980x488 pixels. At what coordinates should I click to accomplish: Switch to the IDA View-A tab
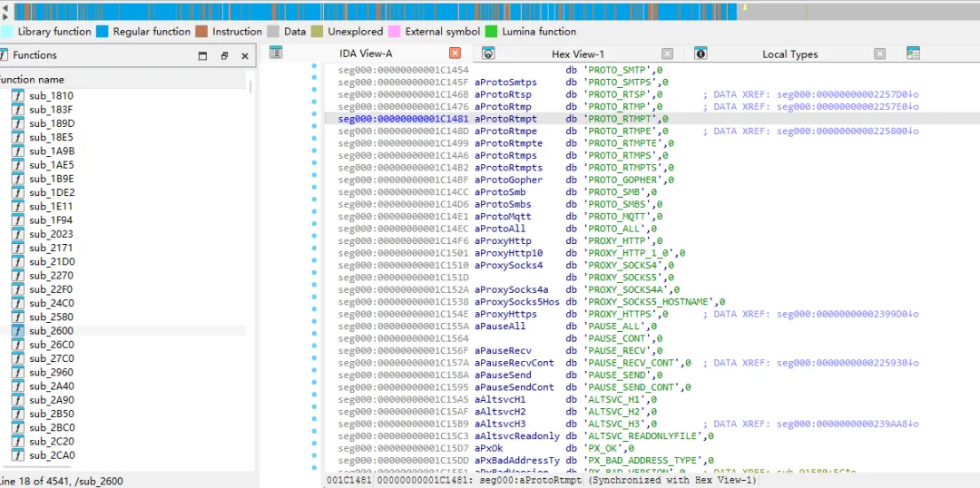pos(366,54)
